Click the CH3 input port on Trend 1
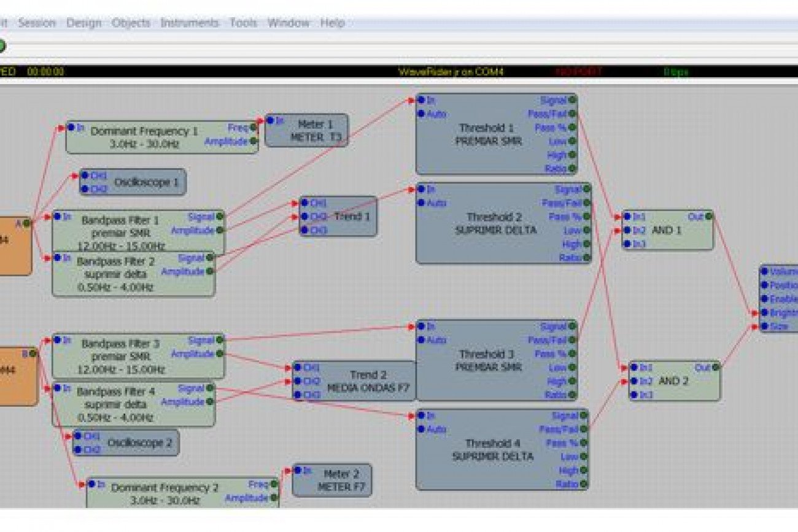The width and height of the screenshot is (798, 532). [305, 230]
